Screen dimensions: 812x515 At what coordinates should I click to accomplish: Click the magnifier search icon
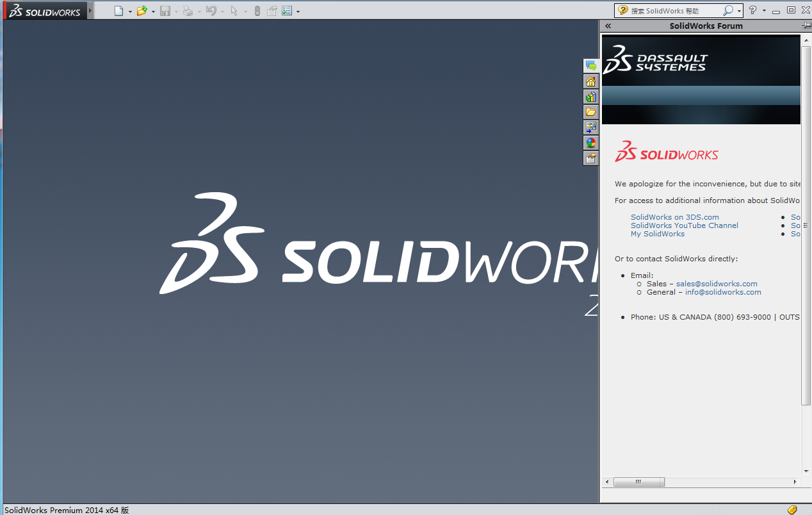(x=728, y=11)
